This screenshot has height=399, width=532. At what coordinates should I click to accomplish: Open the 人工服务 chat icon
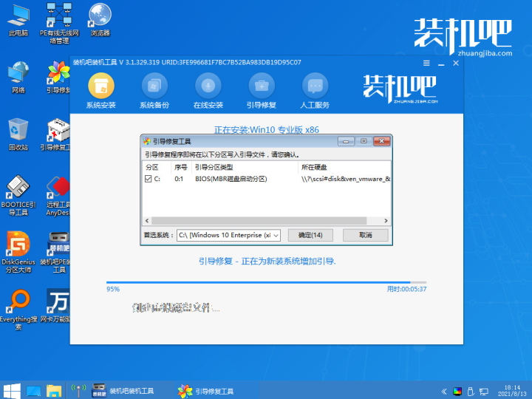(316, 86)
